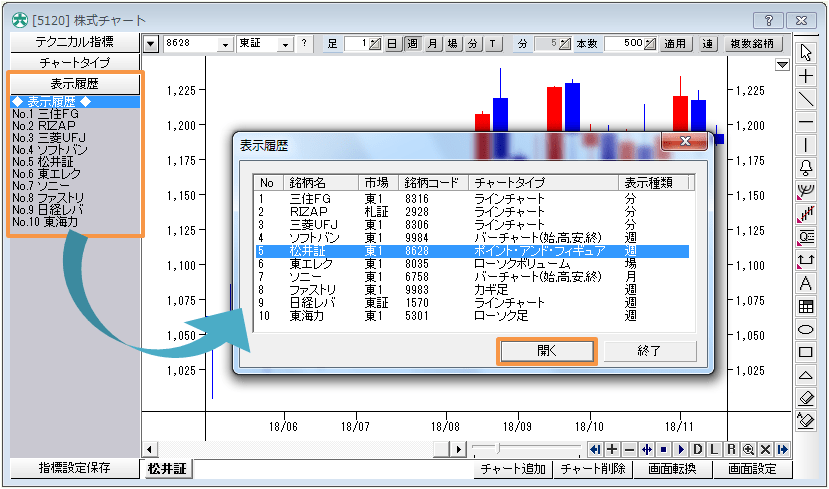Select the ellipse drawing tool
Screen dimensions: 829x489
coord(805,329)
